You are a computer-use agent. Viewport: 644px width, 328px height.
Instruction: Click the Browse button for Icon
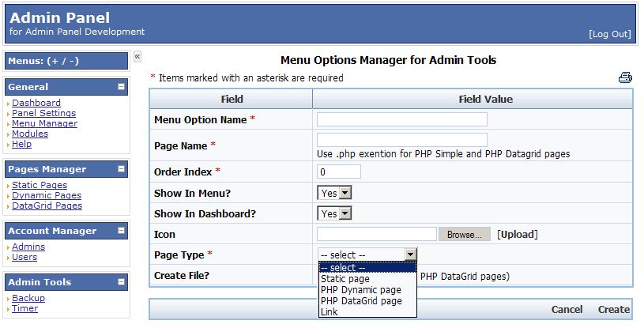(465, 234)
